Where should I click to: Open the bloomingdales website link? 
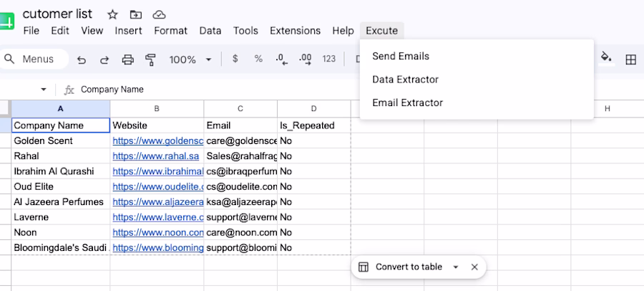[158, 248]
